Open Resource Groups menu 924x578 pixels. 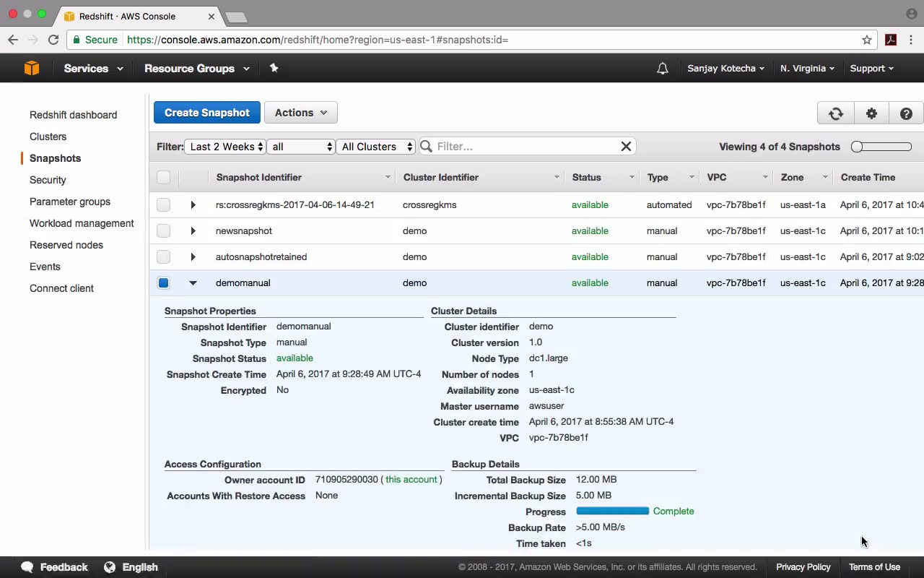click(x=197, y=69)
